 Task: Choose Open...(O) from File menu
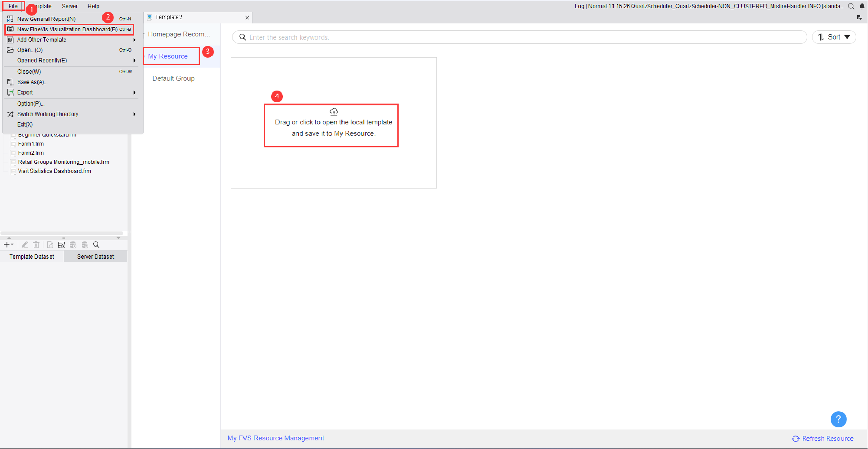72,50
